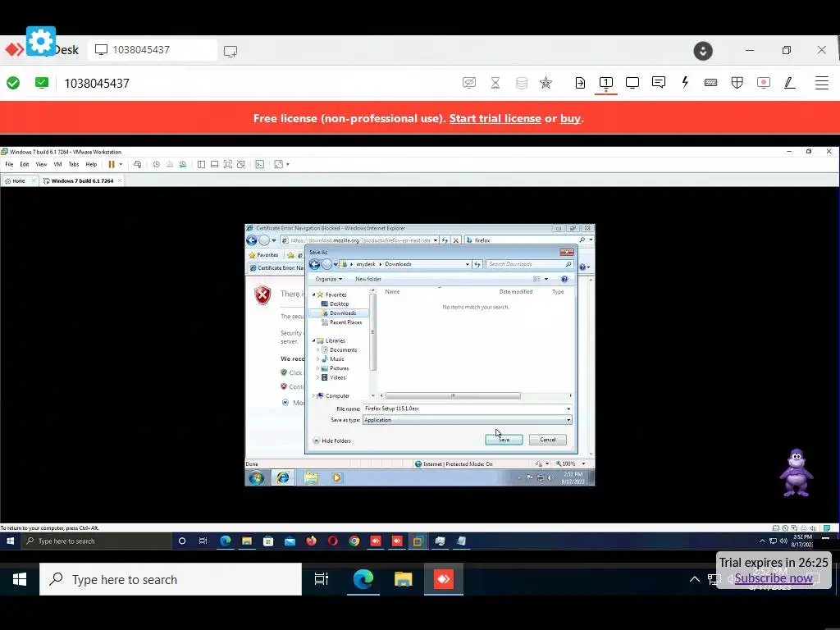The height and width of the screenshot is (630, 840).
Task: Click Save in the Save As dialog
Action: click(504, 440)
